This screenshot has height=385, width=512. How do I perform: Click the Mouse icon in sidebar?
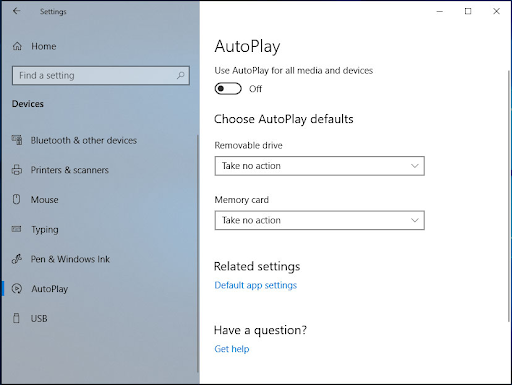[16, 199]
